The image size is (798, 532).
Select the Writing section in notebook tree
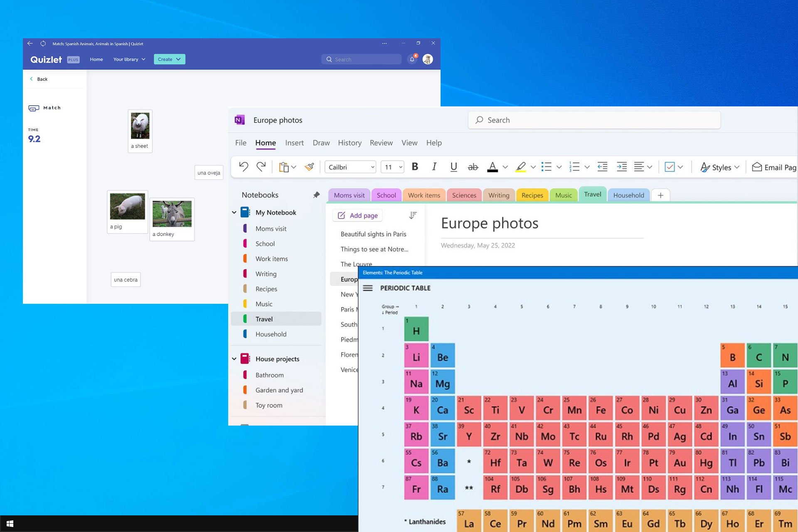(266, 274)
